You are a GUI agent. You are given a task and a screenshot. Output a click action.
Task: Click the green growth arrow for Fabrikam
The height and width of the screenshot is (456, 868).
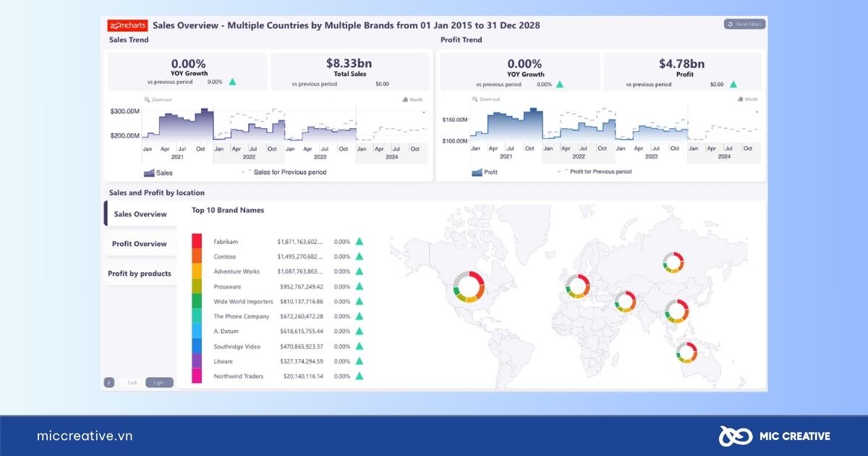(x=359, y=241)
